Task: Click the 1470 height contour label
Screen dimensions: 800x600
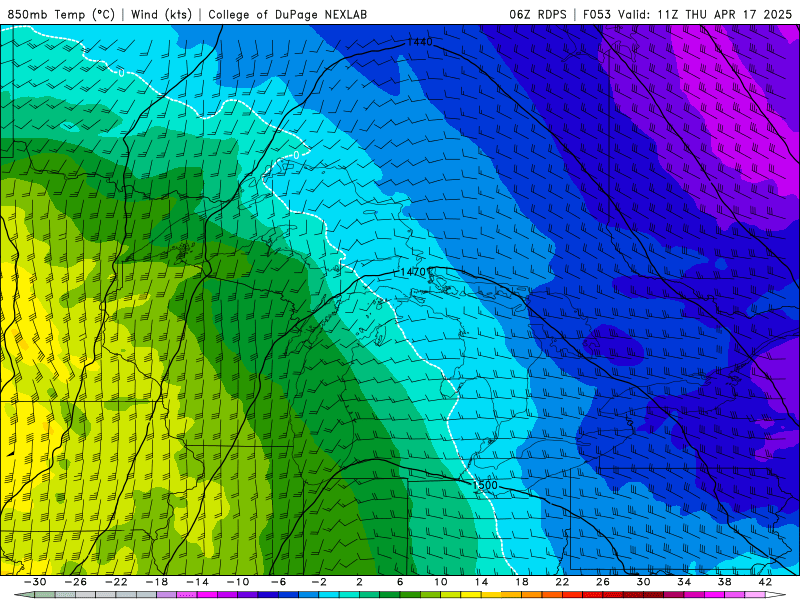Action: pos(413,272)
